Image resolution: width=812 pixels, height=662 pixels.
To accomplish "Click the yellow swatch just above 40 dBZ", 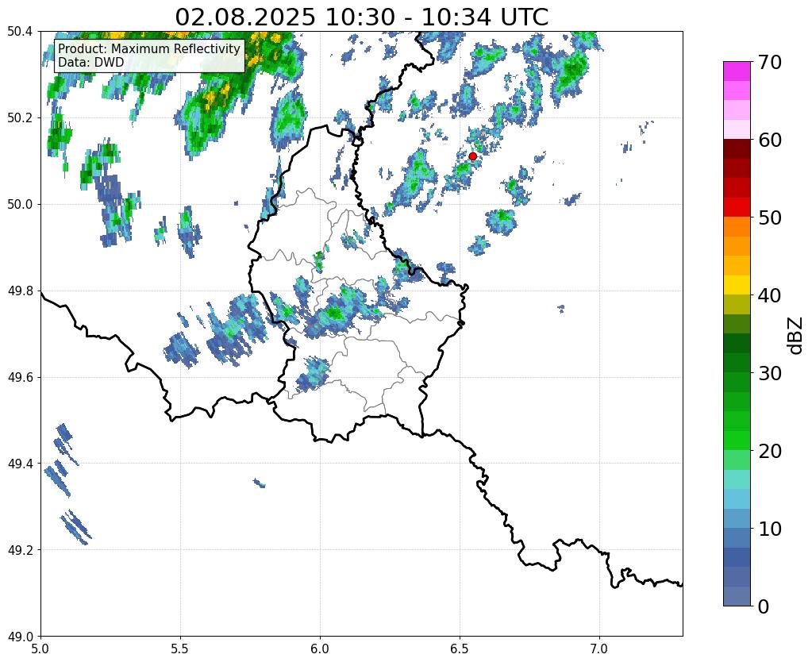I will (x=737, y=285).
